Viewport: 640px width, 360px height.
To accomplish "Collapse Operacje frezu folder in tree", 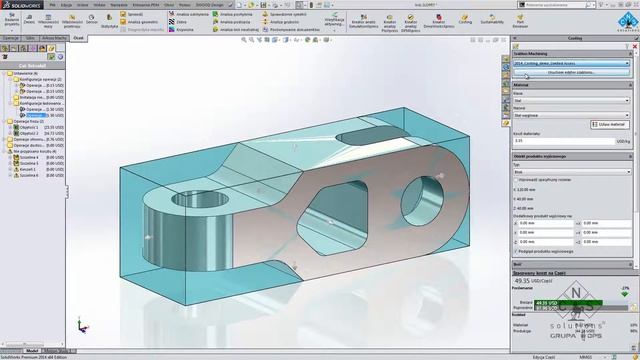I will click(x=4, y=121).
